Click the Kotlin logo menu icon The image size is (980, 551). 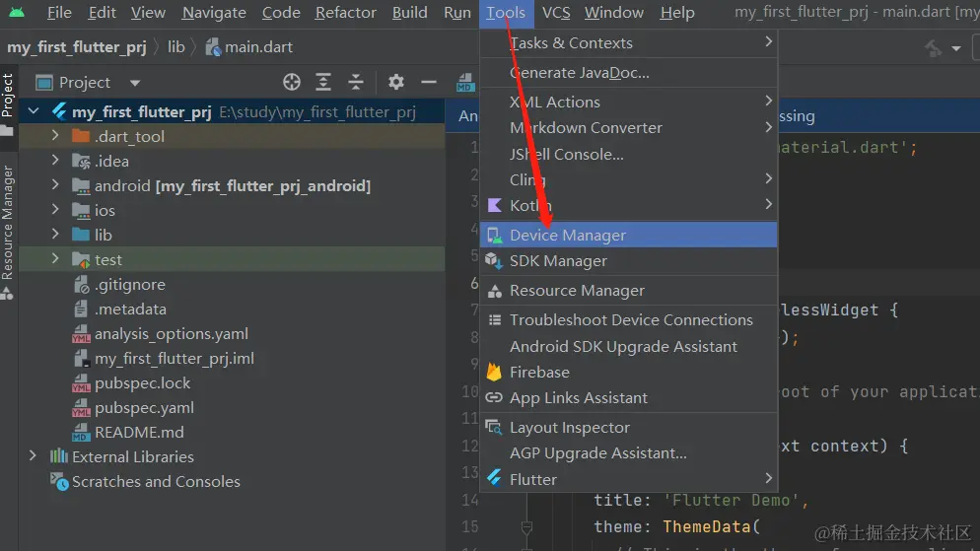494,205
